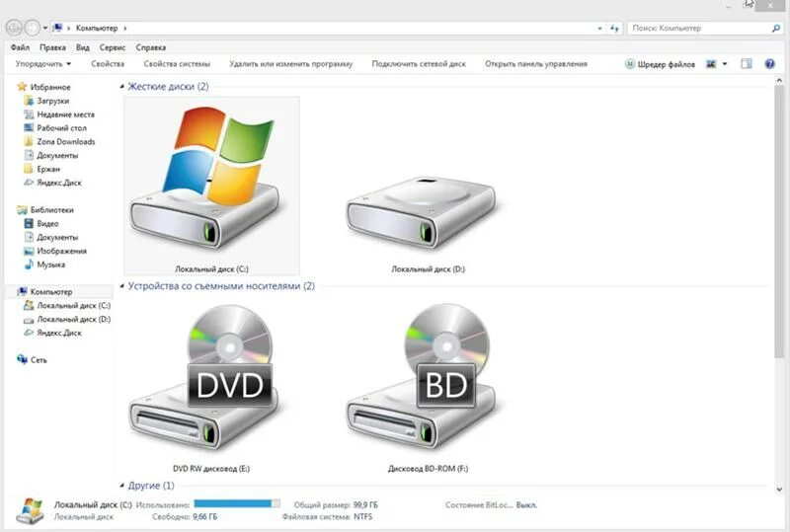
Task: Select Избранное in navigation pane
Action: [x=43, y=87]
